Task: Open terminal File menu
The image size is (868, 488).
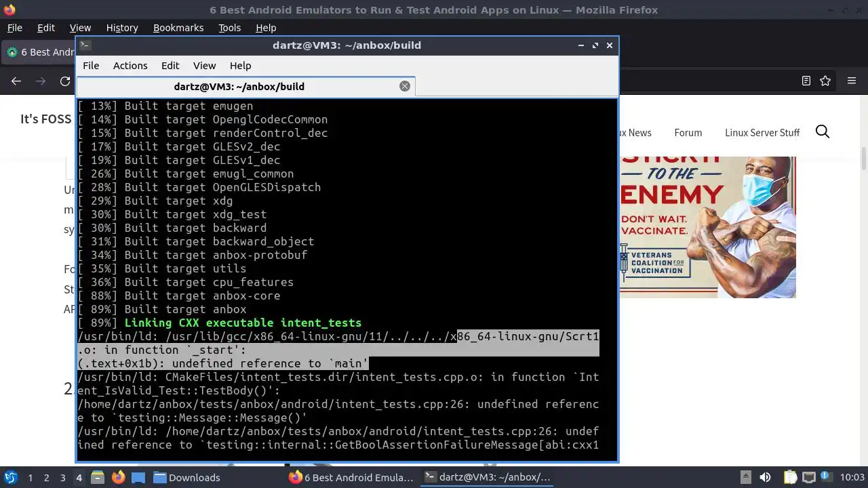Action: (x=91, y=66)
